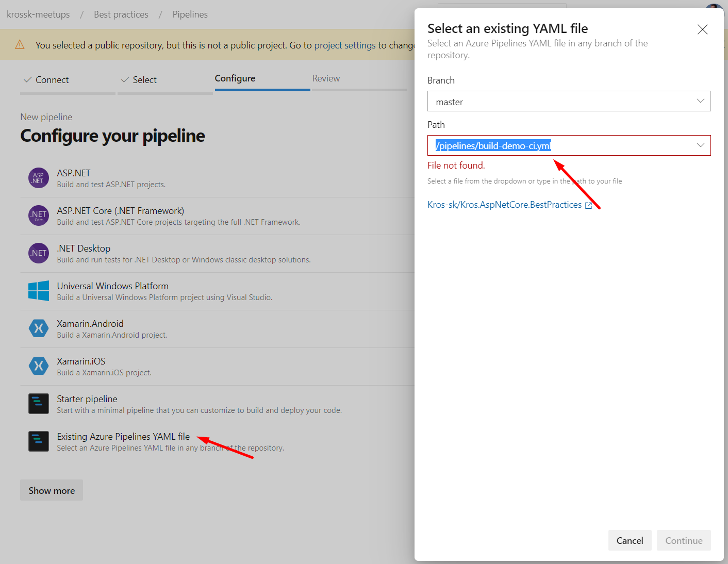728x564 pixels.
Task: Select the Xamarin.Android template title
Action: coord(90,323)
